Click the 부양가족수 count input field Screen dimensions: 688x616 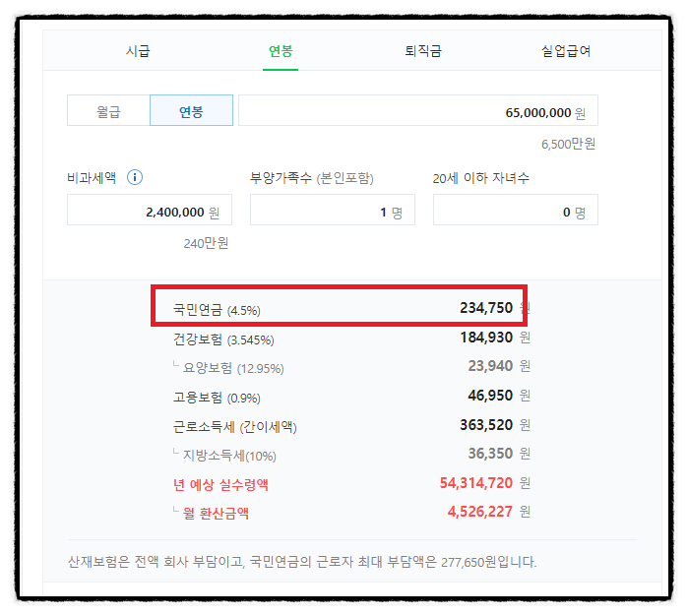(332, 211)
